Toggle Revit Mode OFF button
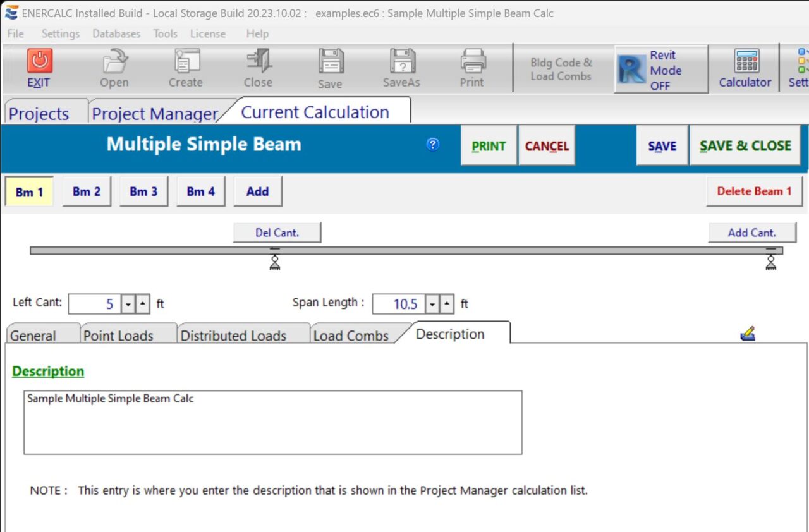Screen dimensions: 809x532 [661, 70]
